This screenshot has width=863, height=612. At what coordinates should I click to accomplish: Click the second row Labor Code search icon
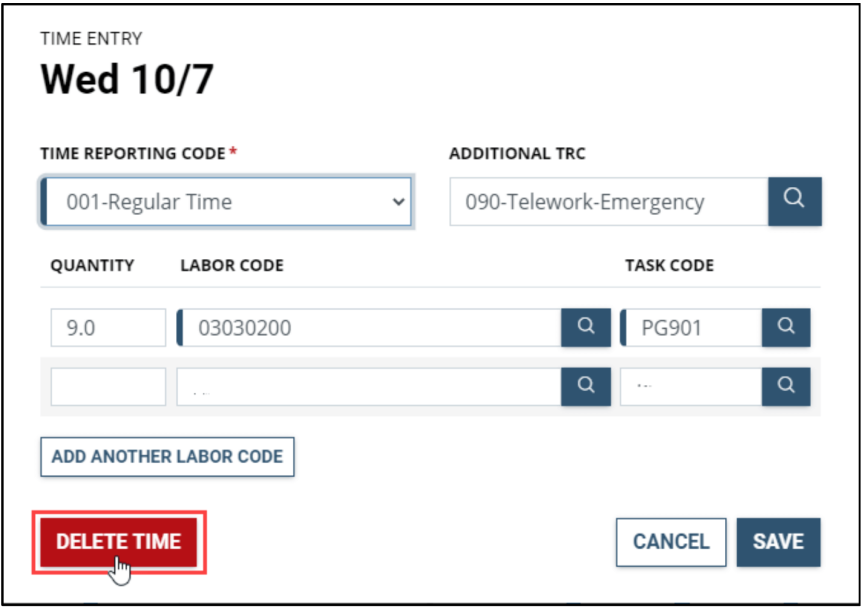(586, 386)
